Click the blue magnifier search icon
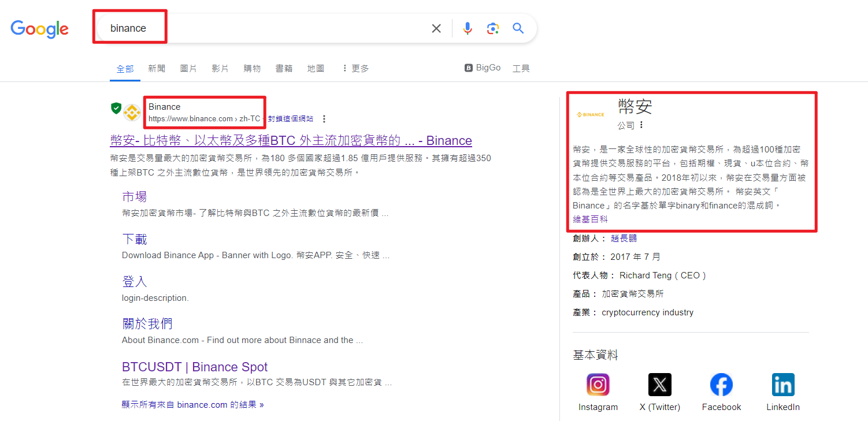The width and height of the screenshot is (868, 421). (518, 28)
